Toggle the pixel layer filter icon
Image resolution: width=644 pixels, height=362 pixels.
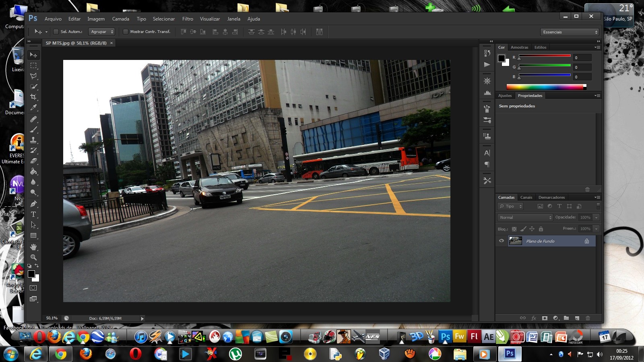[540, 206]
